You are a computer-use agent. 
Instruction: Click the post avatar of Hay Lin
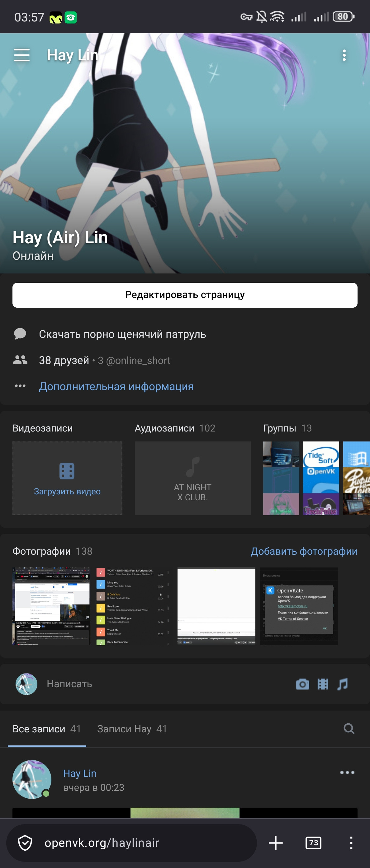point(32,779)
